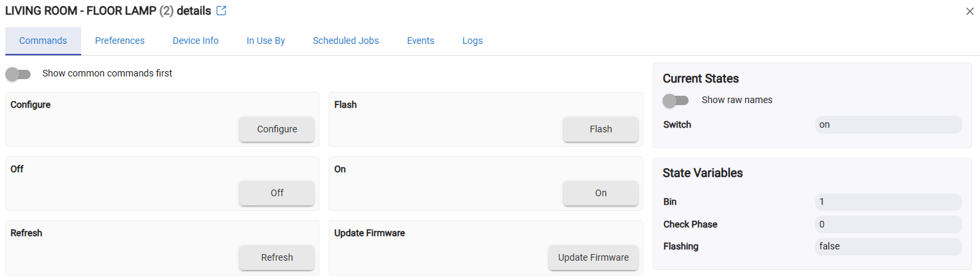Image resolution: width=980 pixels, height=276 pixels.
Task: Open the Events tab
Action: [x=420, y=41]
